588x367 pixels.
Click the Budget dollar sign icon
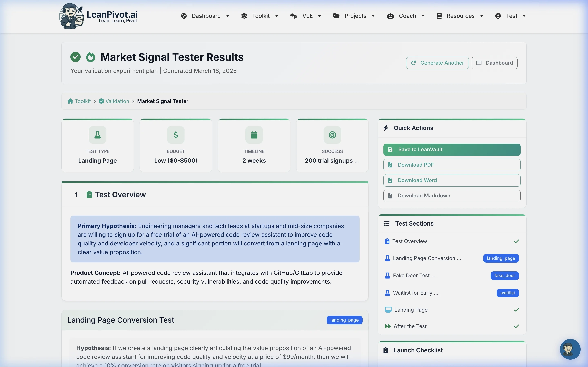coord(176,135)
